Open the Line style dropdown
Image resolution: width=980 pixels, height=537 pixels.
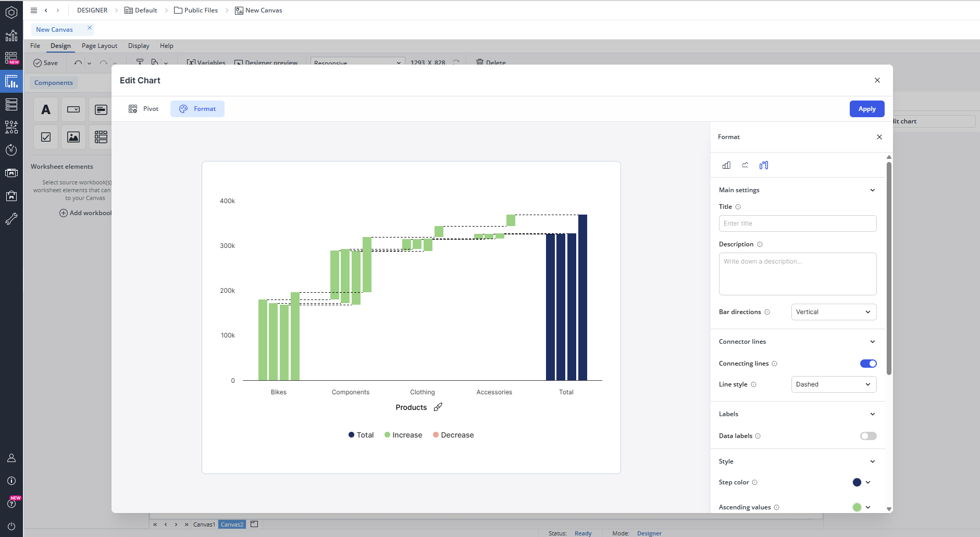(834, 384)
